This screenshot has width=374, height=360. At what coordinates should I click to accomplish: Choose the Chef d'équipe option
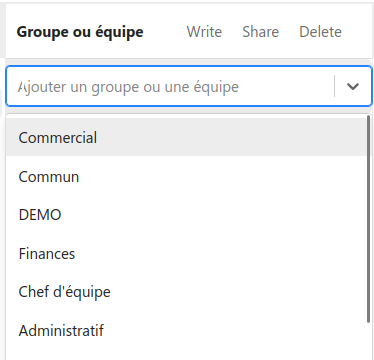pos(186,292)
